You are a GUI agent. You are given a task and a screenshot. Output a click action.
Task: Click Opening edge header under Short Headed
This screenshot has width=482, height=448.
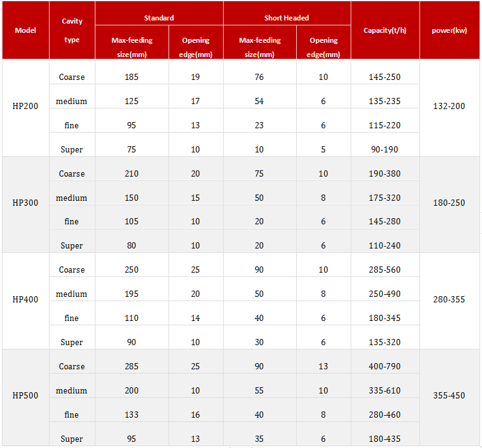tap(323, 47)
